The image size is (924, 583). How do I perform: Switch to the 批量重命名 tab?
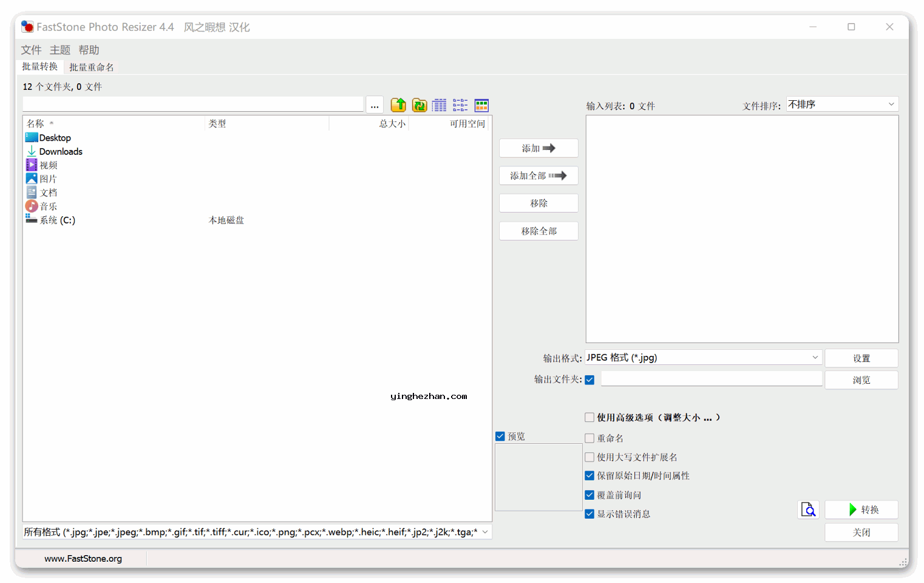(x=92, y=67)
